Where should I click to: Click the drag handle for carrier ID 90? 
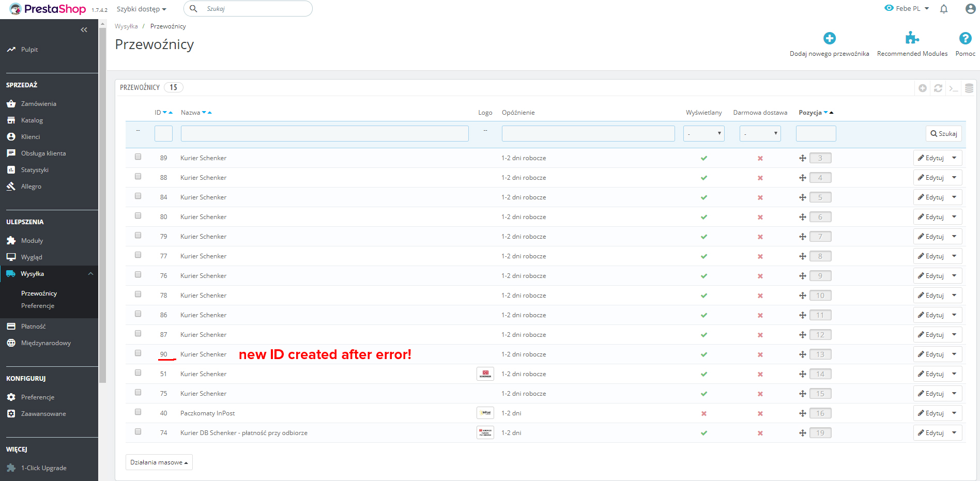803,354
